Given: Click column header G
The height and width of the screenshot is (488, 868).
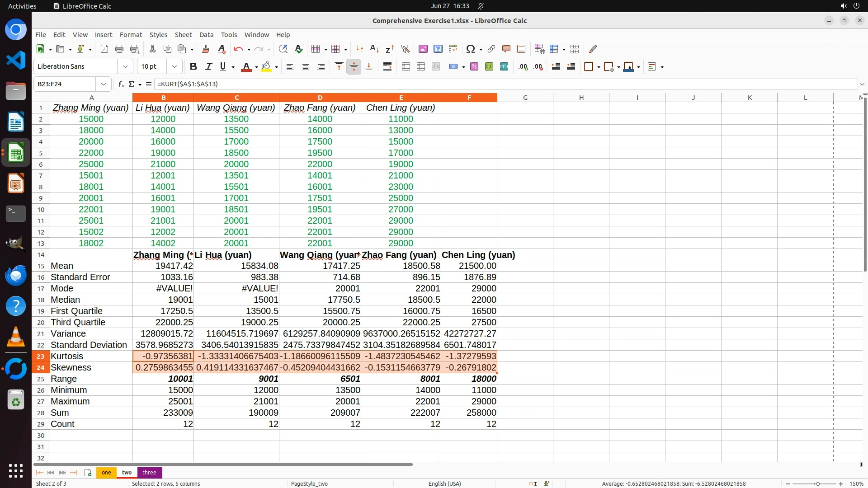Looking at the screenshot, I should click(525, 98).
